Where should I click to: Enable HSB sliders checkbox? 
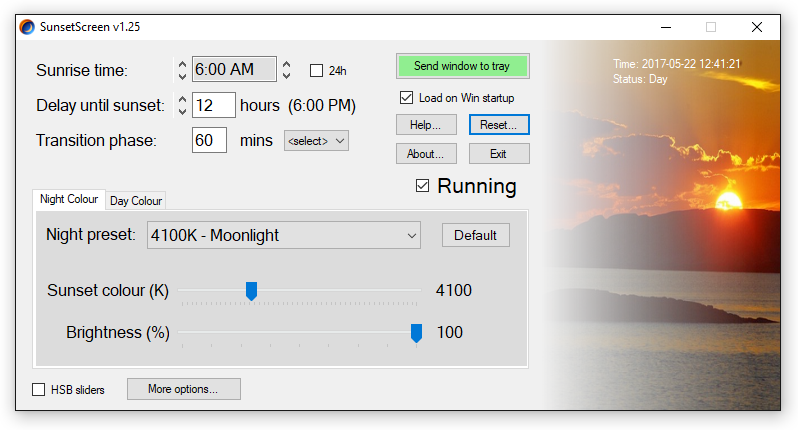[39, 390]
